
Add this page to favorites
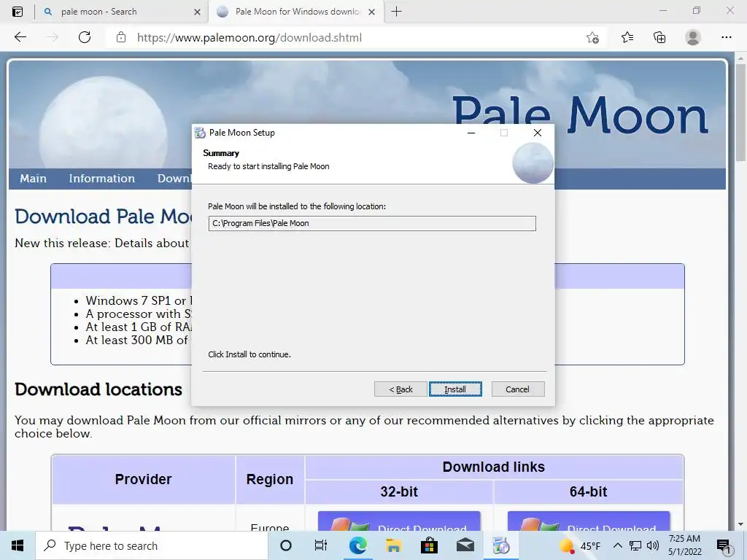[592, 38]
